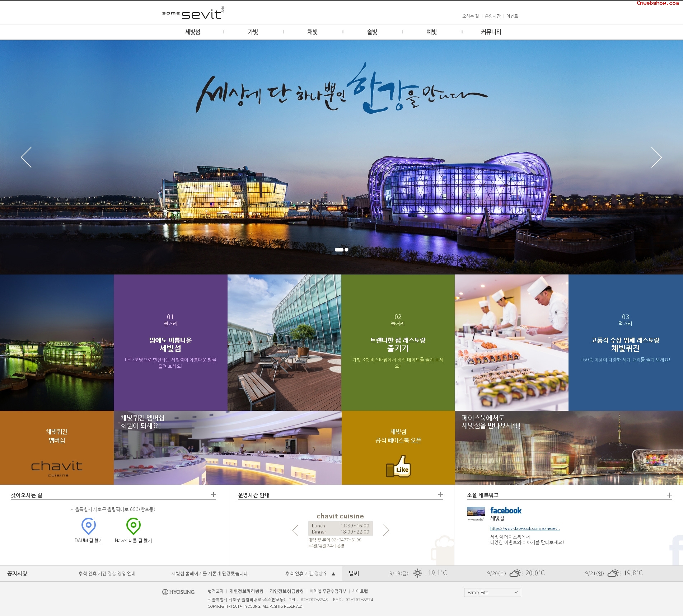This screenshot has height=616, width=683.
Task: Select the first carousel indicator dot
Action: coord(339,250)
